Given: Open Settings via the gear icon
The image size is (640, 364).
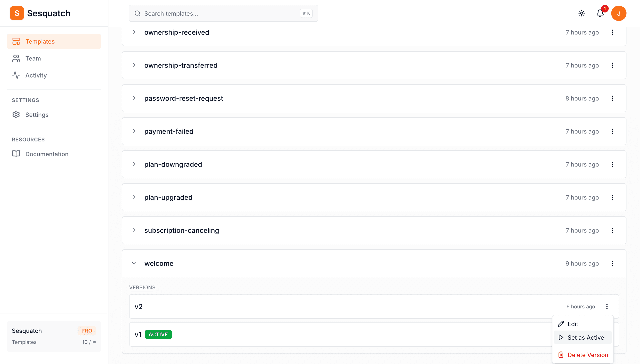Looking at the screenshot, I should (x=16, y=114).
